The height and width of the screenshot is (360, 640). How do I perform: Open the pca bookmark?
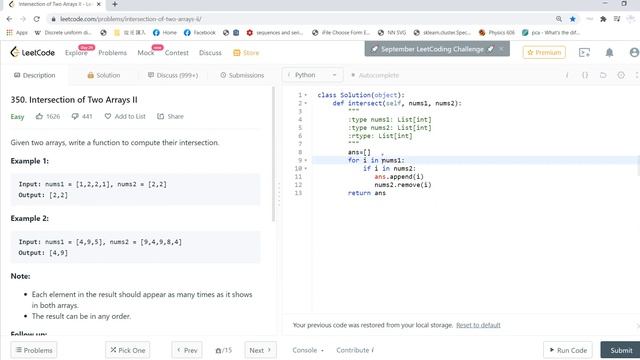551,33
